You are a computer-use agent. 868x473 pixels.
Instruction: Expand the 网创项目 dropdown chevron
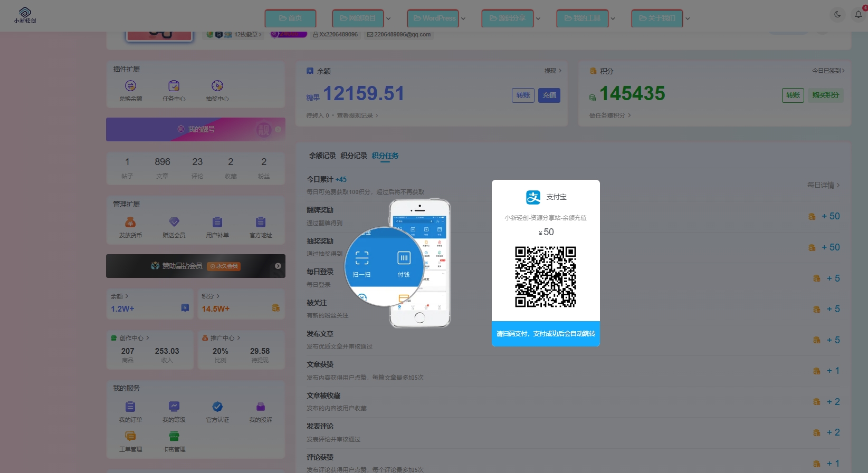[388, 18]
